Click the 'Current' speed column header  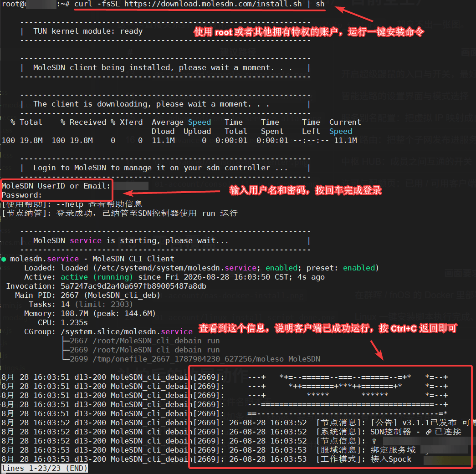tap(345, 122)
